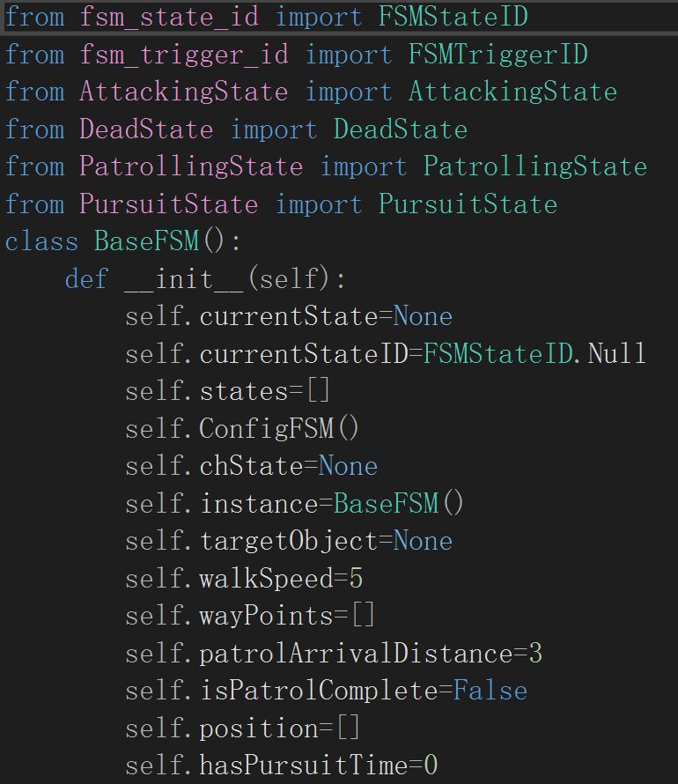Image resolution: width=678 pixels, height=784 pixels.
Task: Click the PatrollingState imported class name
Action: 535,166
